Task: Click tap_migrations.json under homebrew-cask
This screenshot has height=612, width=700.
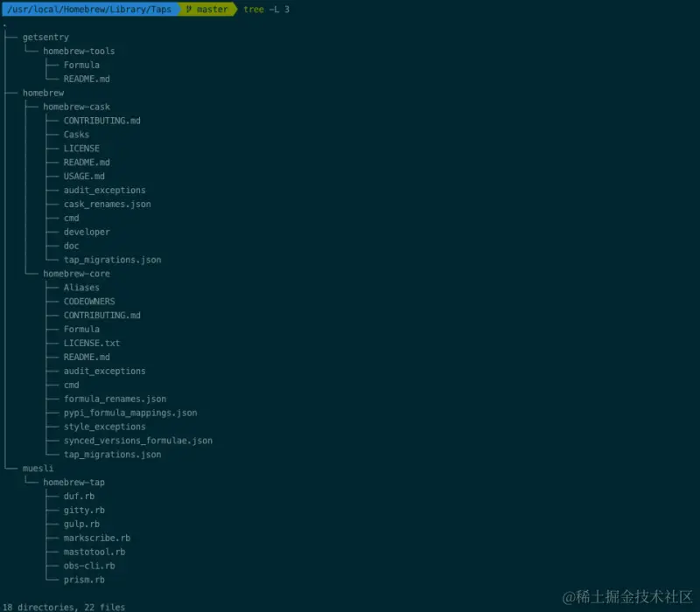Action: (113, 260)
